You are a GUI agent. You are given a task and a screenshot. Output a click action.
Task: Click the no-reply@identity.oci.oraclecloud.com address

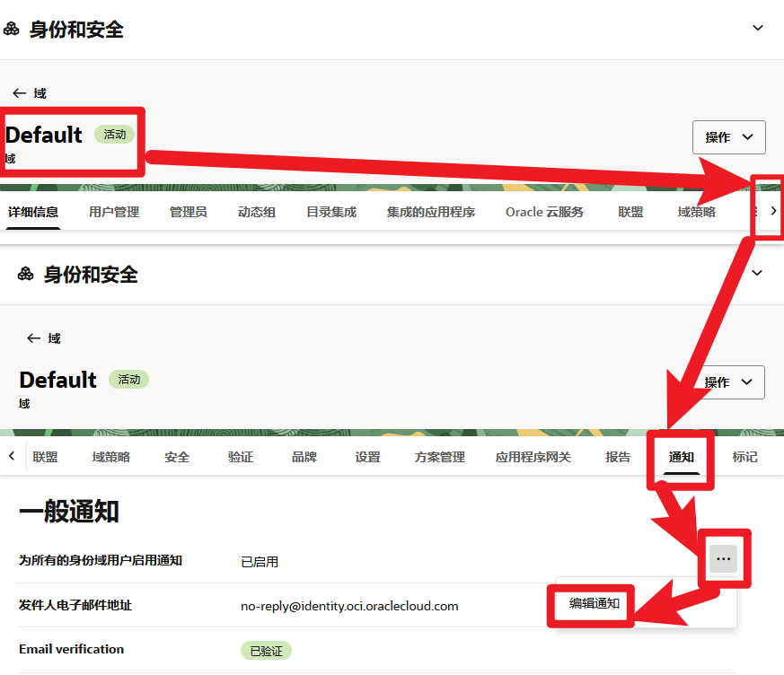click(x=349, y=606)
